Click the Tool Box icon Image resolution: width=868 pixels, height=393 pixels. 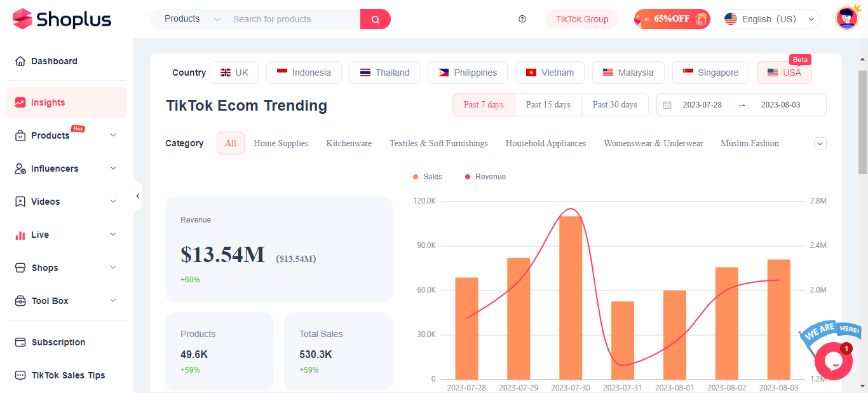[20, 301]
